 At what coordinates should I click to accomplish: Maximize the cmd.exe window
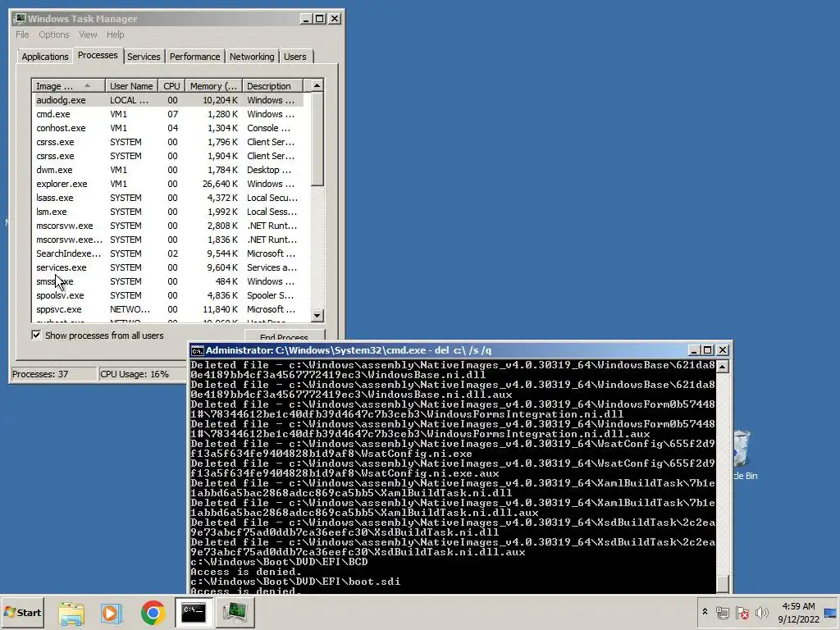tap(708, 350)
